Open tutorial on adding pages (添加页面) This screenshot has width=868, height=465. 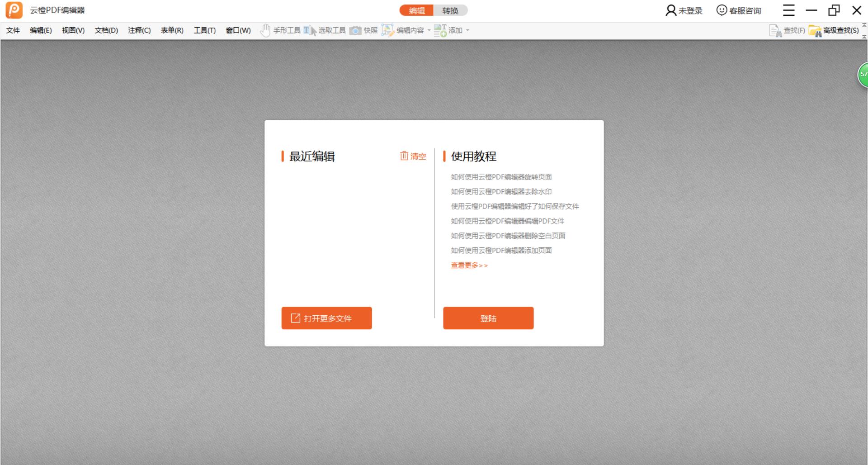coord(501,250)
